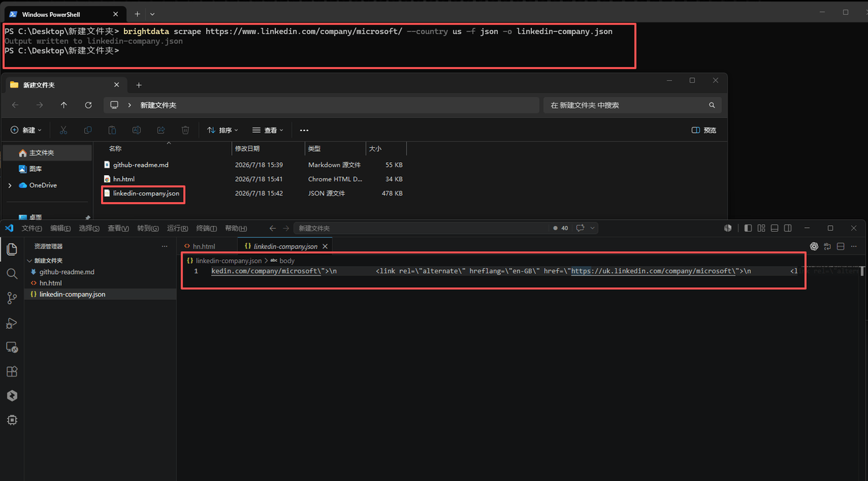The image size is (868, 481).
Task: Select github-readme.md in File Explorer list
Action: pos(141,165)
